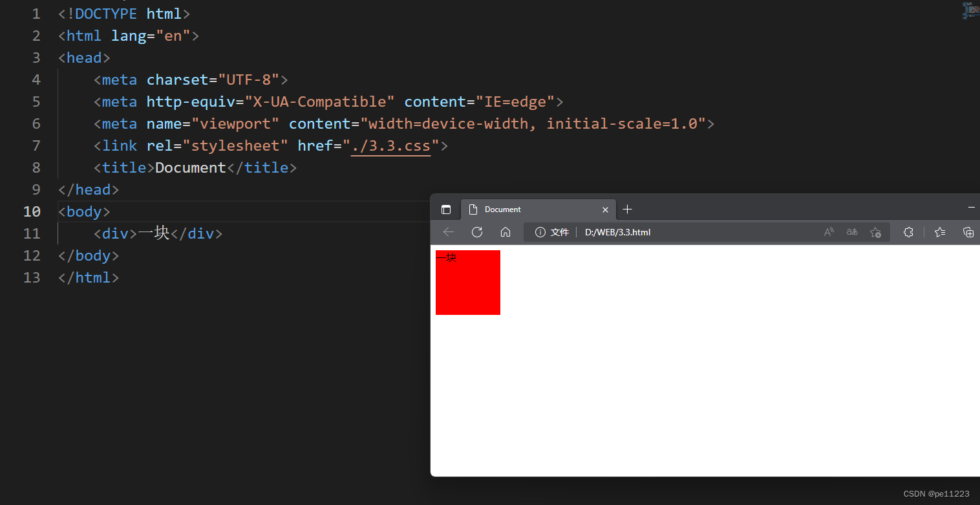Open the tab actions menu in Edge
The height and width of the screenshot is (505, 980).
(446, 210)
